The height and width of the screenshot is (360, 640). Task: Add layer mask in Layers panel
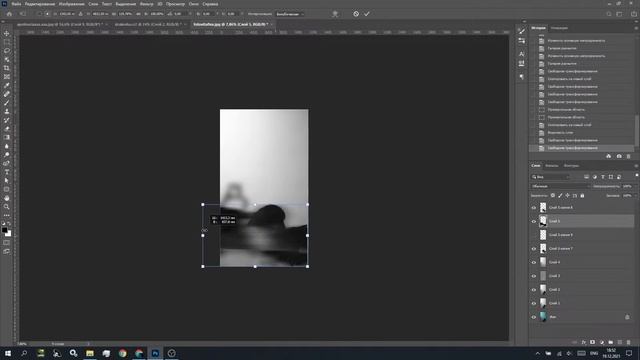(x=593, y=342)
